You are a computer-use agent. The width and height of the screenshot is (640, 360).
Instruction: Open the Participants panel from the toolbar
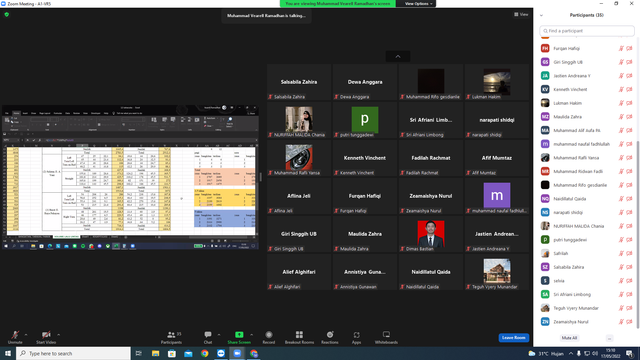pos(171,338)
